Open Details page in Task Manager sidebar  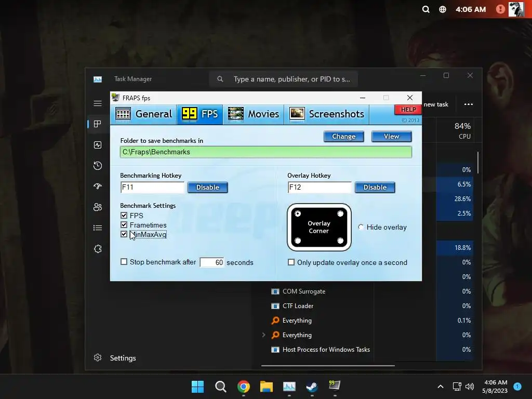tap(98, 228)
